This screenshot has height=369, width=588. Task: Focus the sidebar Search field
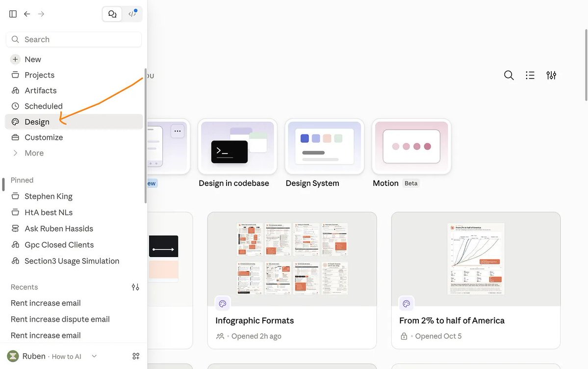(x=74, y=39)
